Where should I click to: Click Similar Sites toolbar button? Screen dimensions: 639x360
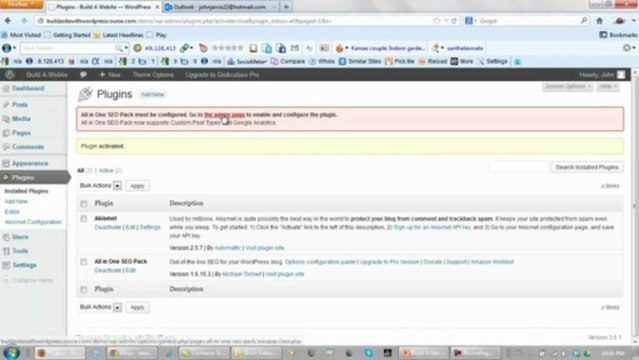coord(360,62)
